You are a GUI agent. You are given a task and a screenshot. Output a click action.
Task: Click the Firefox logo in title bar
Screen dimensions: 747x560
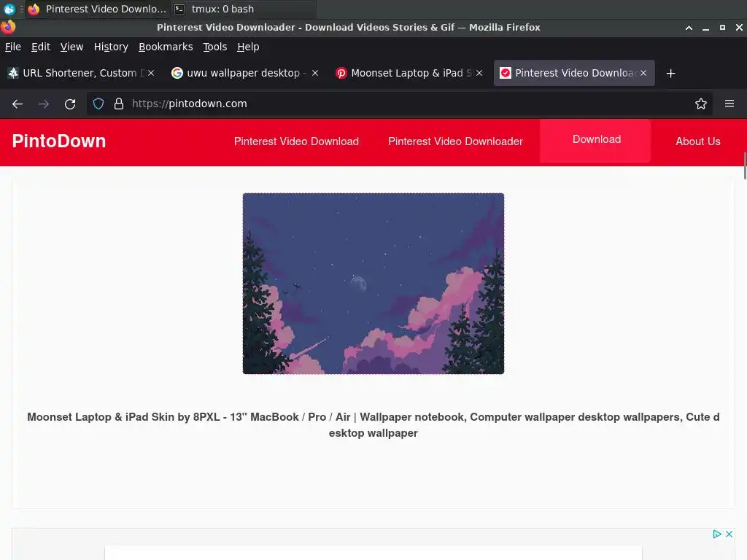8,27
